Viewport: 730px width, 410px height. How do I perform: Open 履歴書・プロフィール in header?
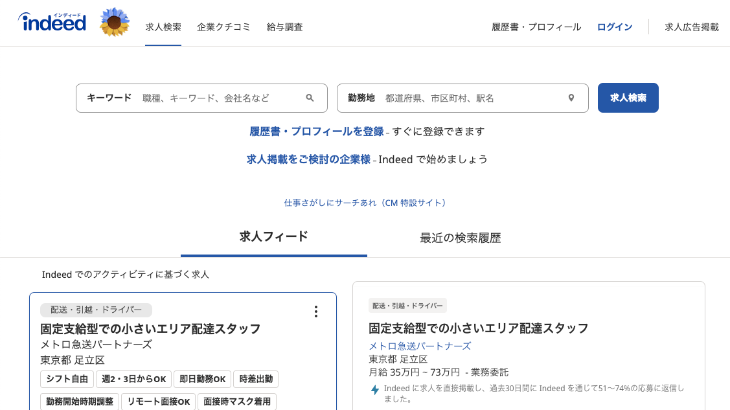pos(536,27)
